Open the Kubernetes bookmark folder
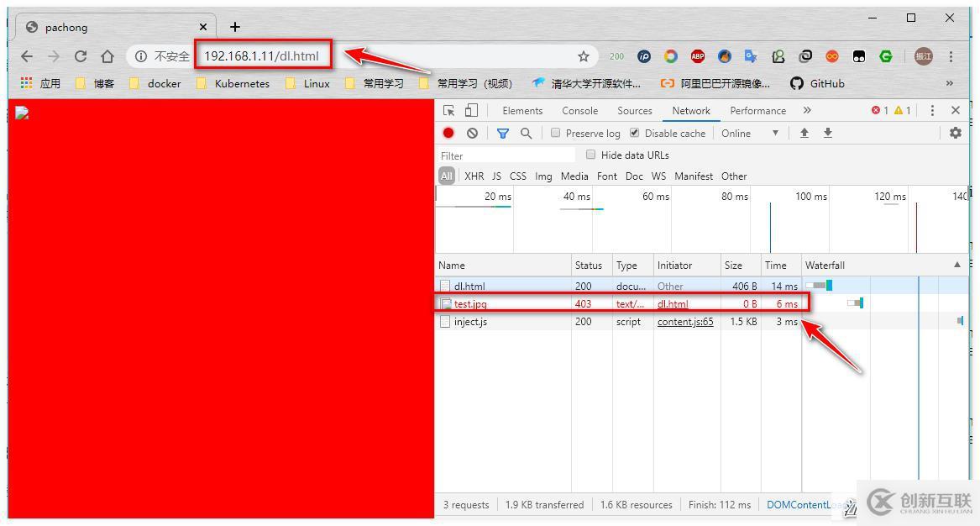Image resolution: width=980 pixels, height=526 pixels. coord(233,83)
